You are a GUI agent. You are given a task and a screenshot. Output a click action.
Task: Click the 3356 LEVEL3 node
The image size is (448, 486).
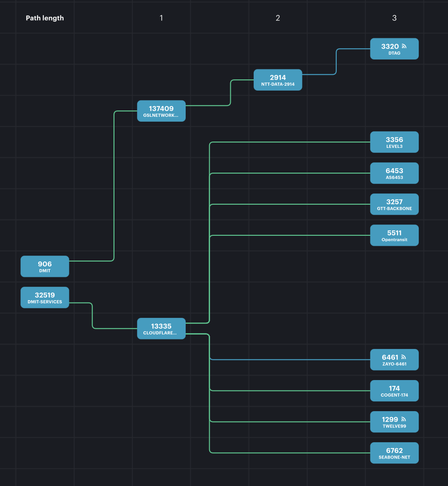tap(394, 142)
